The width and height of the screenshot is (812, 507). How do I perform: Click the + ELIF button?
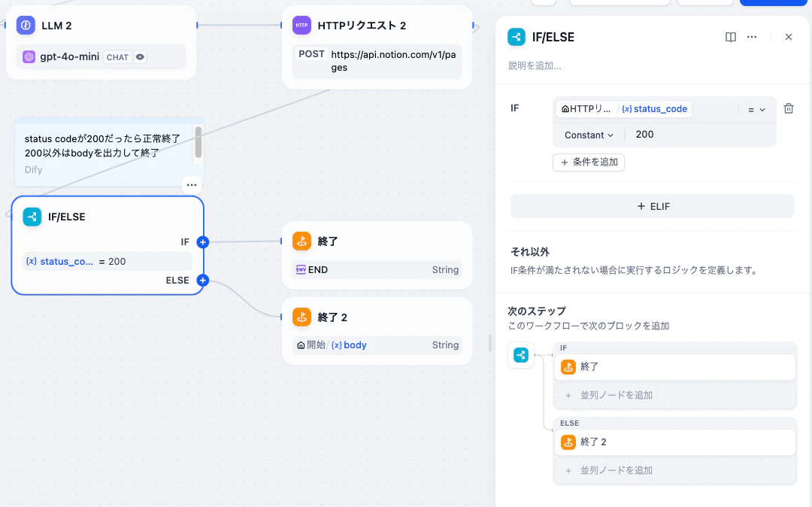(x=653, y=207)
